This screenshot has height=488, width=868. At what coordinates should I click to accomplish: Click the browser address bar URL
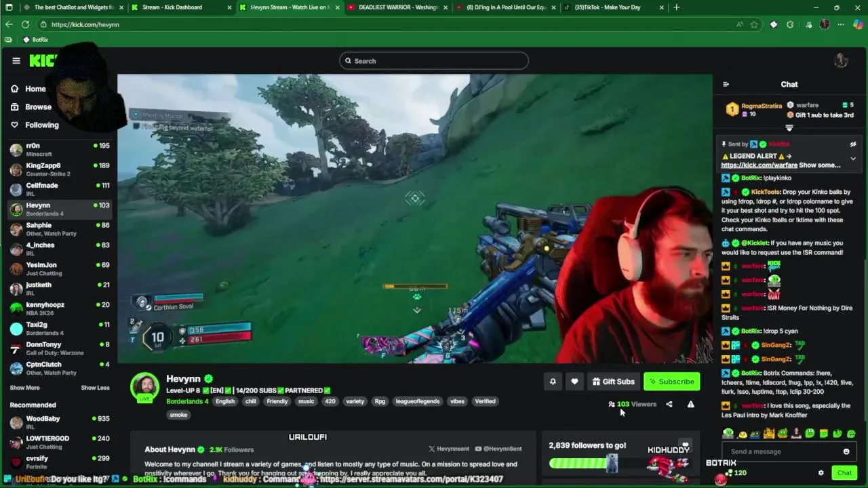pos(85,24)
